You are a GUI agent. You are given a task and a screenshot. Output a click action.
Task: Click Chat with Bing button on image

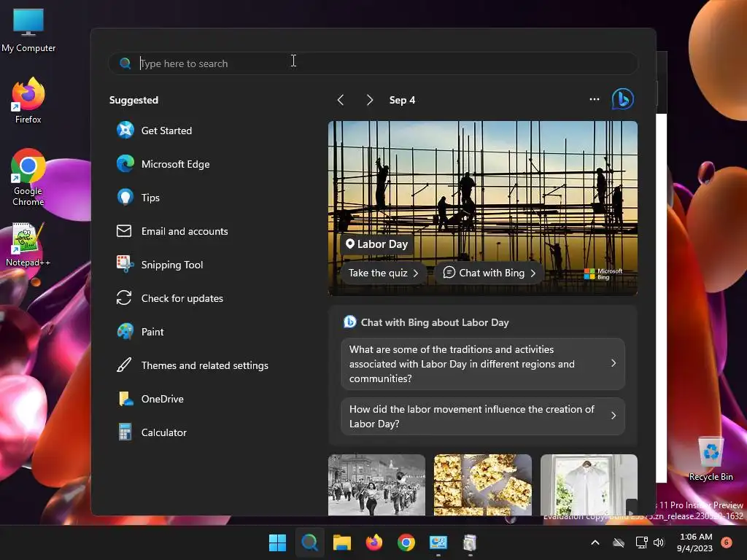pos(489,273)
